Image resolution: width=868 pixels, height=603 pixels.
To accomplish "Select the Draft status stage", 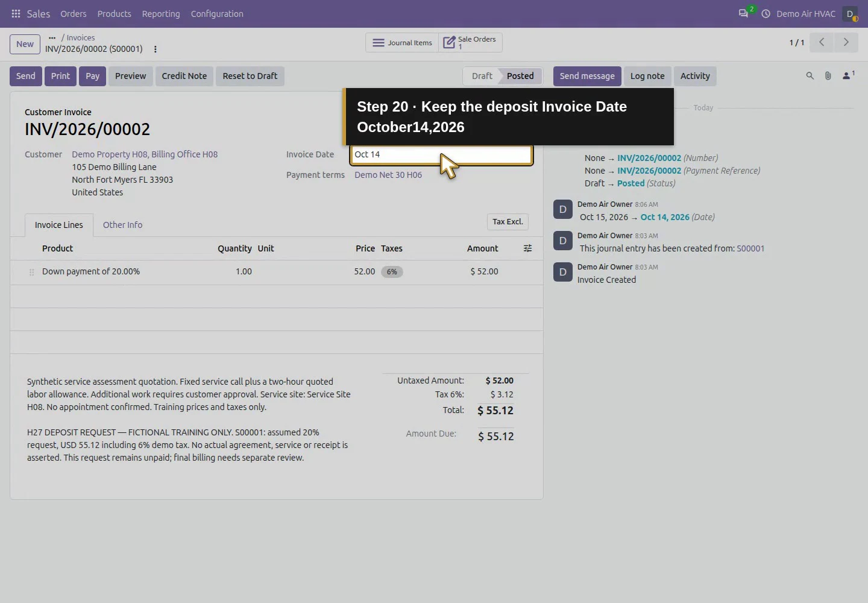I will click(482, 76).
